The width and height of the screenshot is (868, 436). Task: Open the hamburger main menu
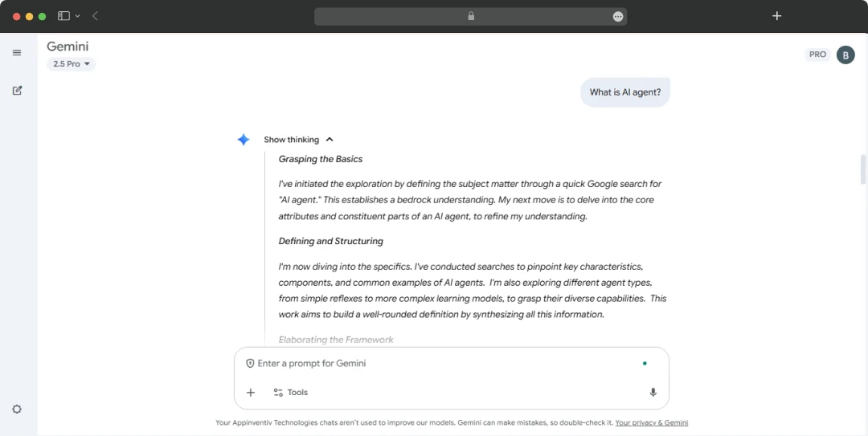point(17,52)
